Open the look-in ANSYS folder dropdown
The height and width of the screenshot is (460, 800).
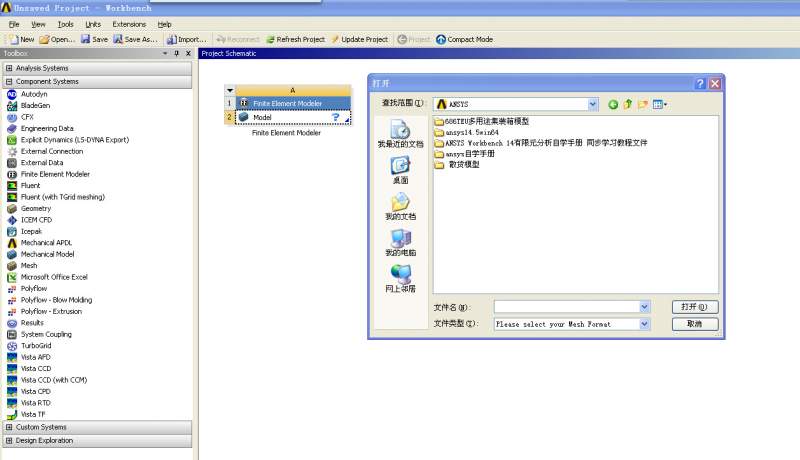point(592,104)
